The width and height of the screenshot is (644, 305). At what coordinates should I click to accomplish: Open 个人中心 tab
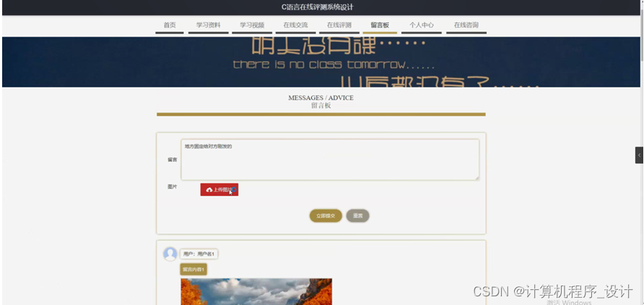422,25
